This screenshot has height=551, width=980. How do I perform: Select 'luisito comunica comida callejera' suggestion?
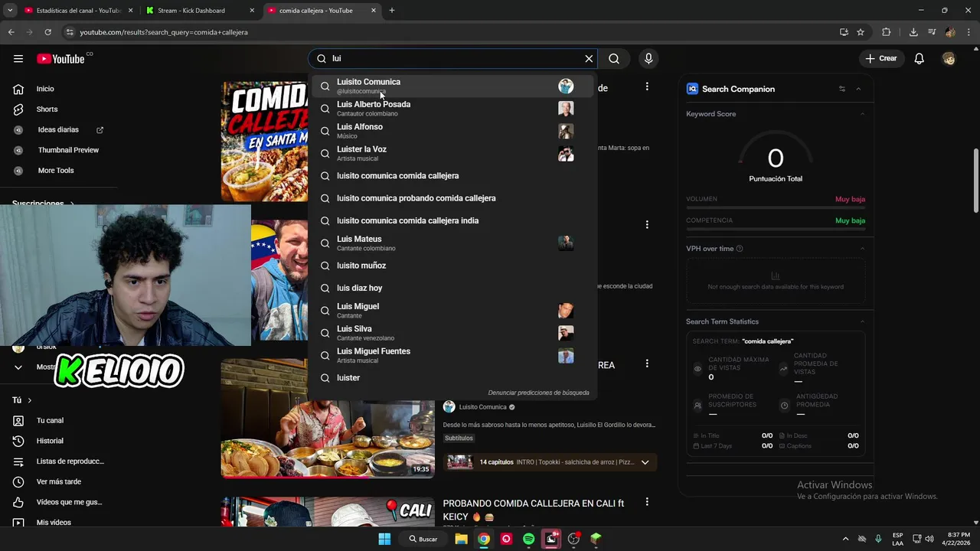click(452, 175)
